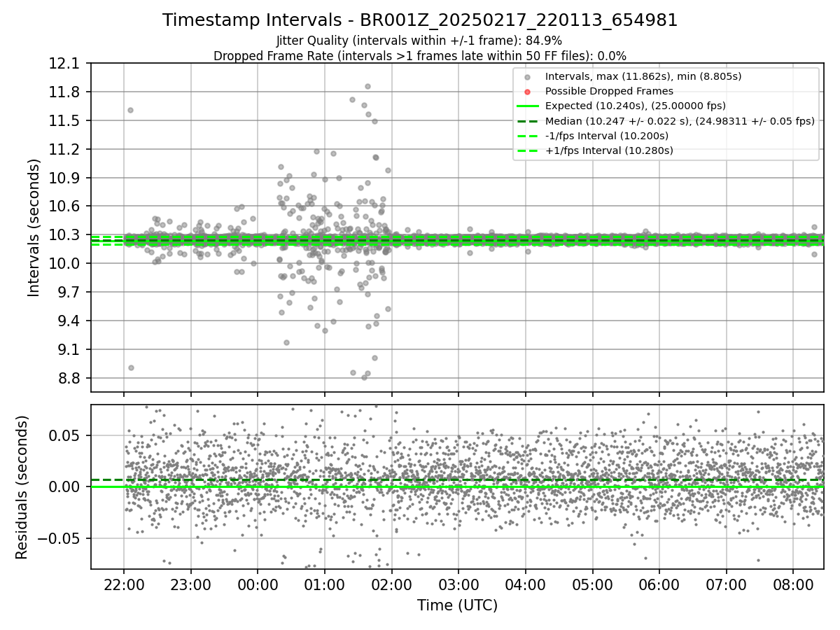Click legend entry 'Expected (10.240s), (25.00000 fps)'
This screenshot has width=840, height=630.
pos(635,106)
